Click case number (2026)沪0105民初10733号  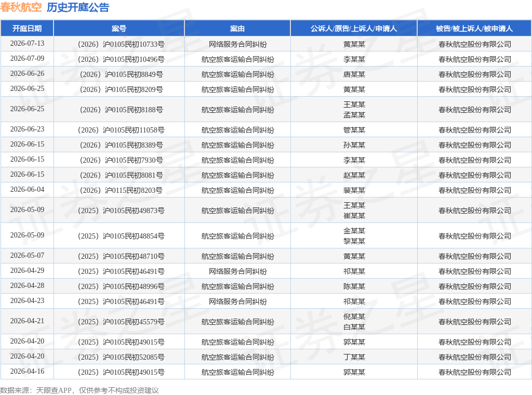click(121, 45)
